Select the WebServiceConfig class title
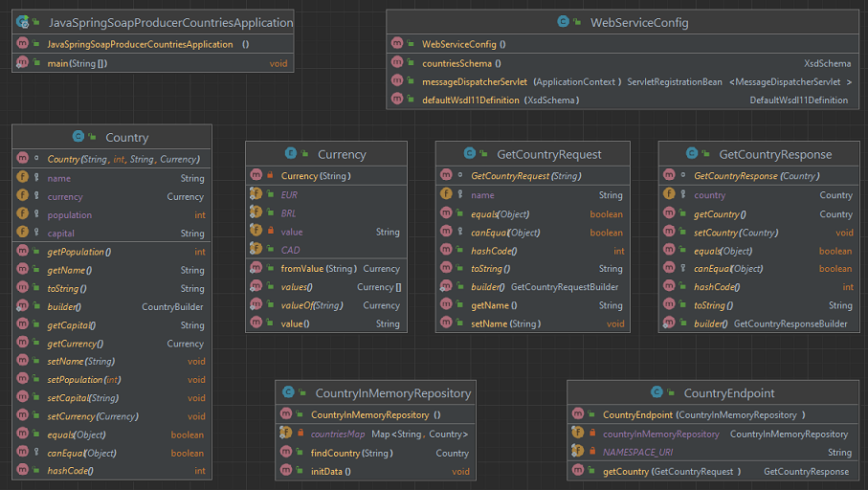This screenshot has width=868, height=490. point(639,23)
